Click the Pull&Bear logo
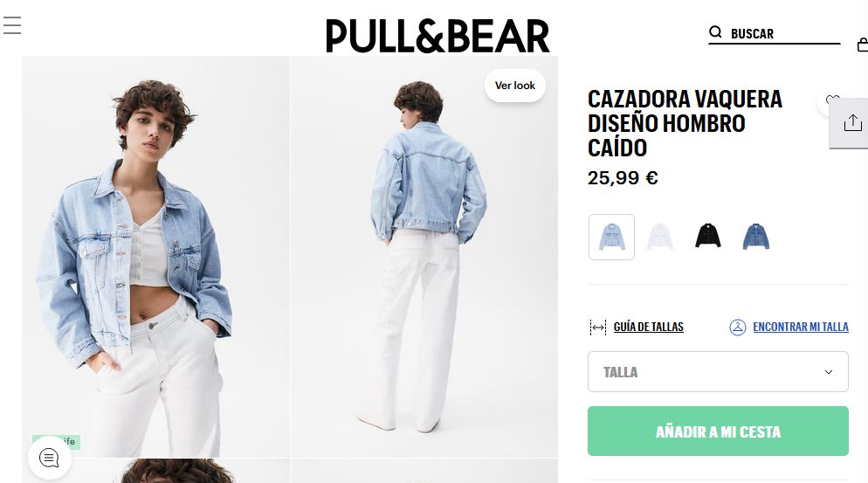 pyautogui.click(x=437, y=36)
